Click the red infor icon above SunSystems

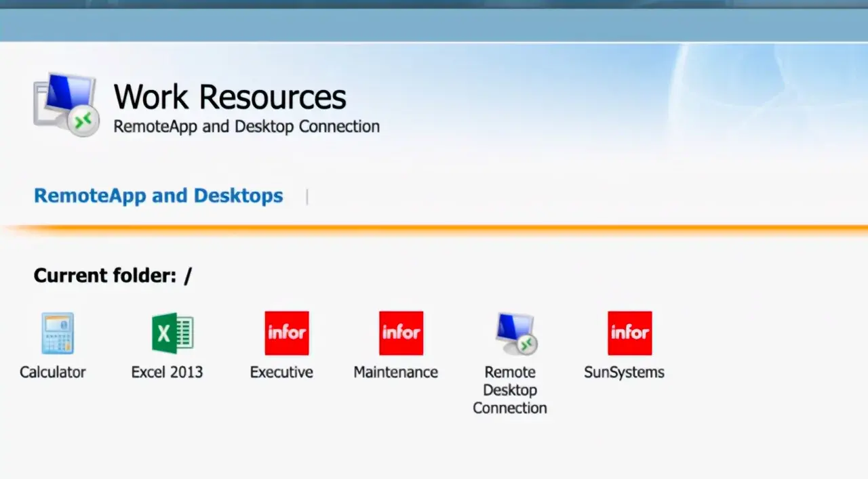click(629, 333)
